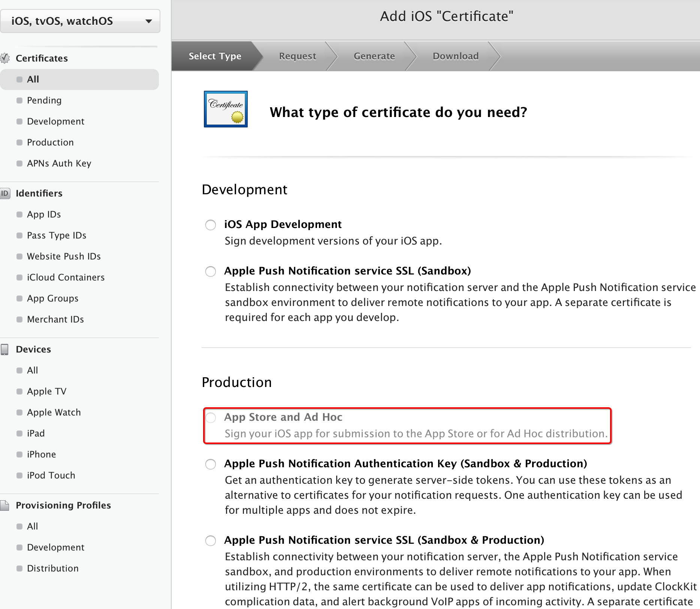Open Development certificates list

coord(55,121)
